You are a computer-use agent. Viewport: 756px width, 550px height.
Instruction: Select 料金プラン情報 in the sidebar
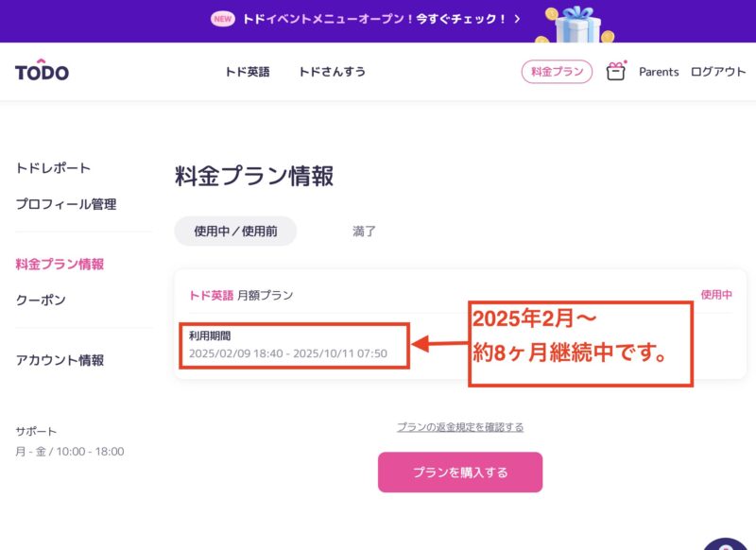click(60, 265)
